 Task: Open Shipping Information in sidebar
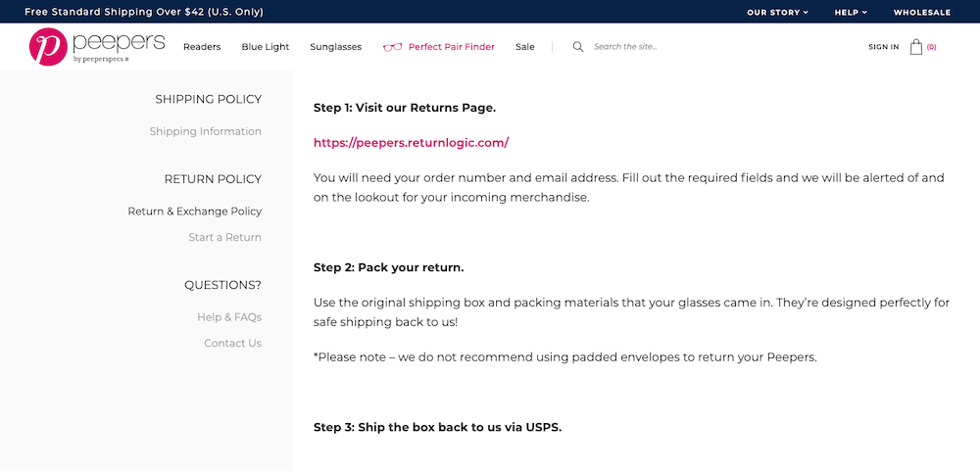pyautogui.click(x=205, y=131)
